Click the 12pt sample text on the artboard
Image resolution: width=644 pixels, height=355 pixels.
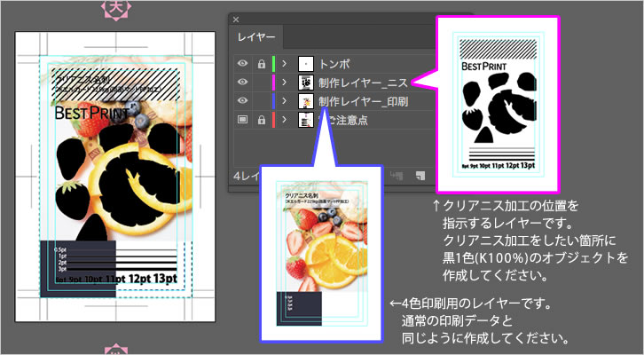click(139, 279)
